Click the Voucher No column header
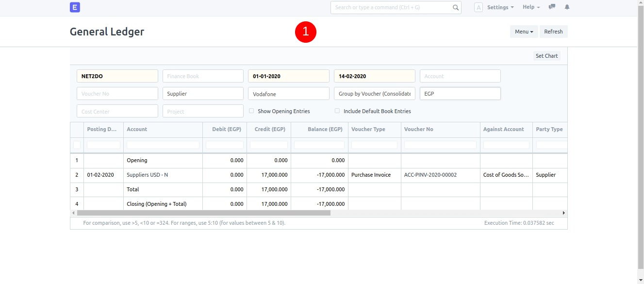 (441, 130)
